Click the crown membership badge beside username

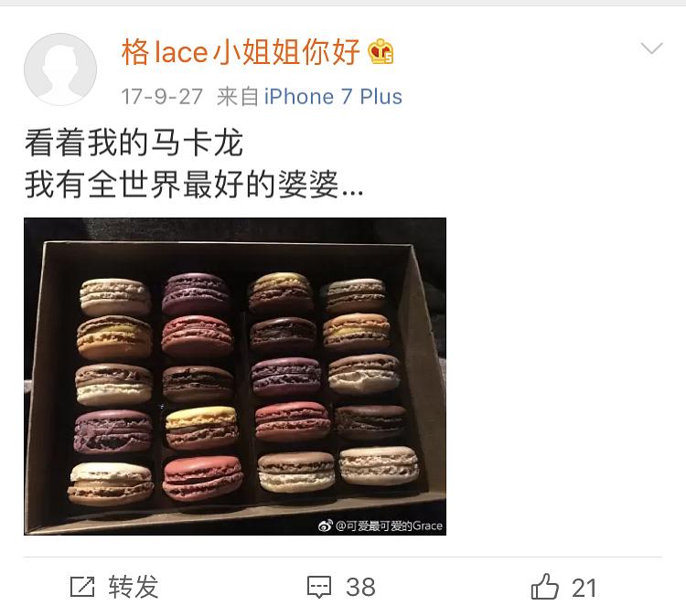(x=381, y=51)
